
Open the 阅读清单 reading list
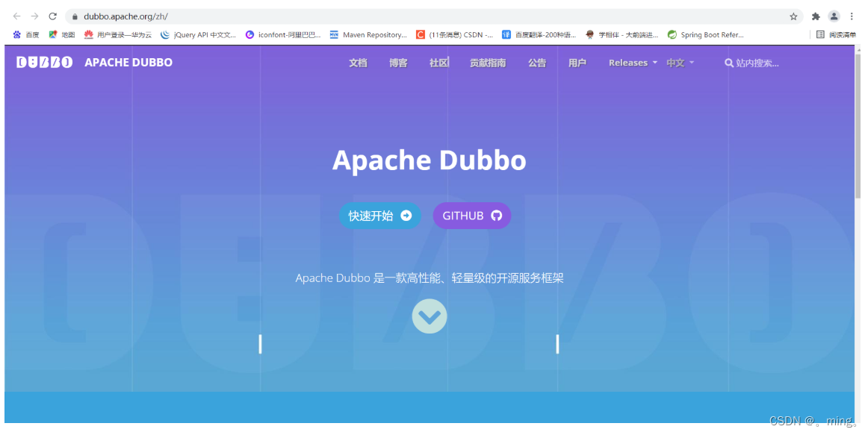(836, 35)
